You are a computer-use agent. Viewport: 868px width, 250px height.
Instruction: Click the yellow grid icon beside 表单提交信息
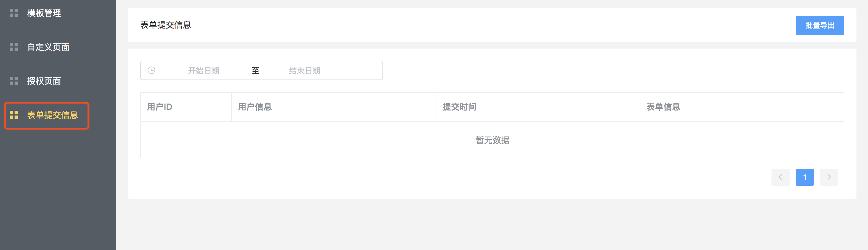click(14, 115)
